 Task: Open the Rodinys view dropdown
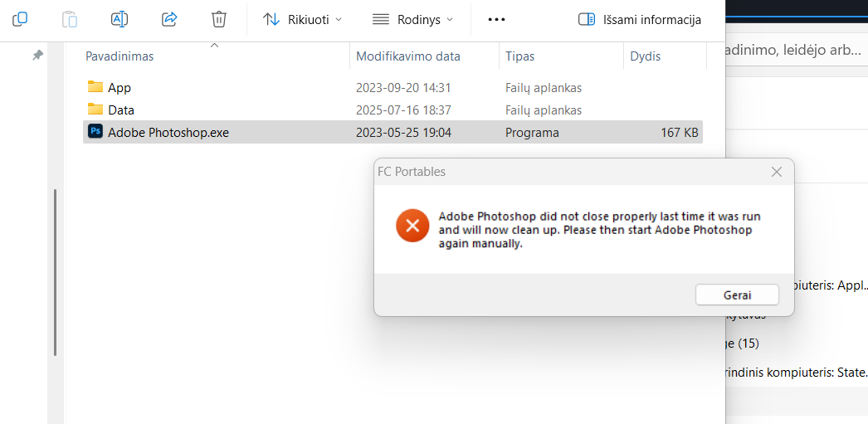point(412,19)
